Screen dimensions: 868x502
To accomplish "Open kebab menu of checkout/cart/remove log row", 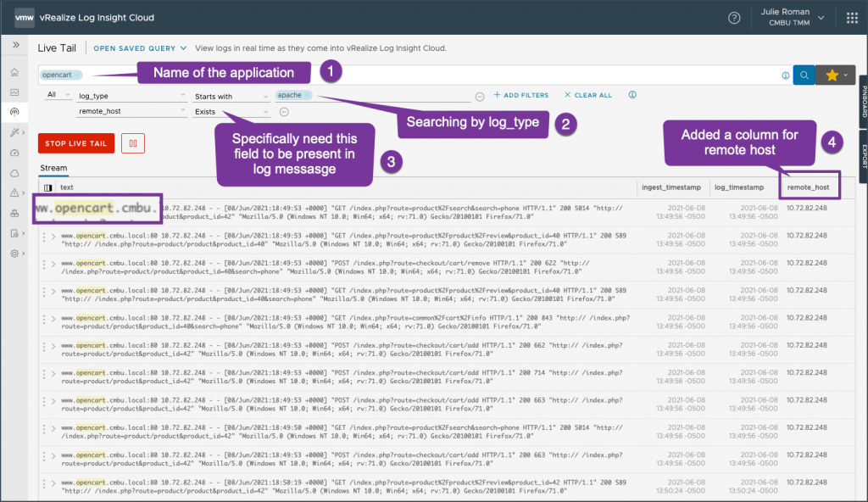I will 44,265.
